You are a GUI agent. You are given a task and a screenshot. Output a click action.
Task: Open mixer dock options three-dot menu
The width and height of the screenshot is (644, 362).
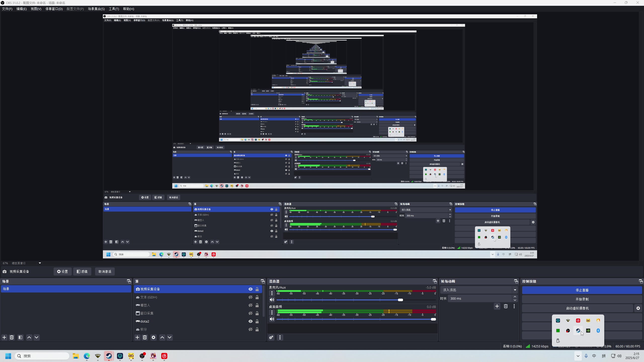280,337
